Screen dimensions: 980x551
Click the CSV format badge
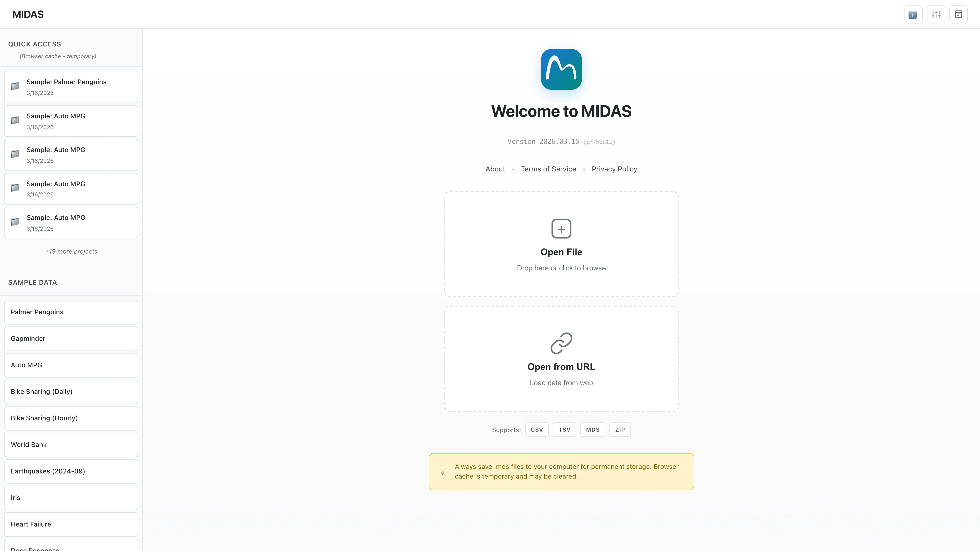coord(537,429)
